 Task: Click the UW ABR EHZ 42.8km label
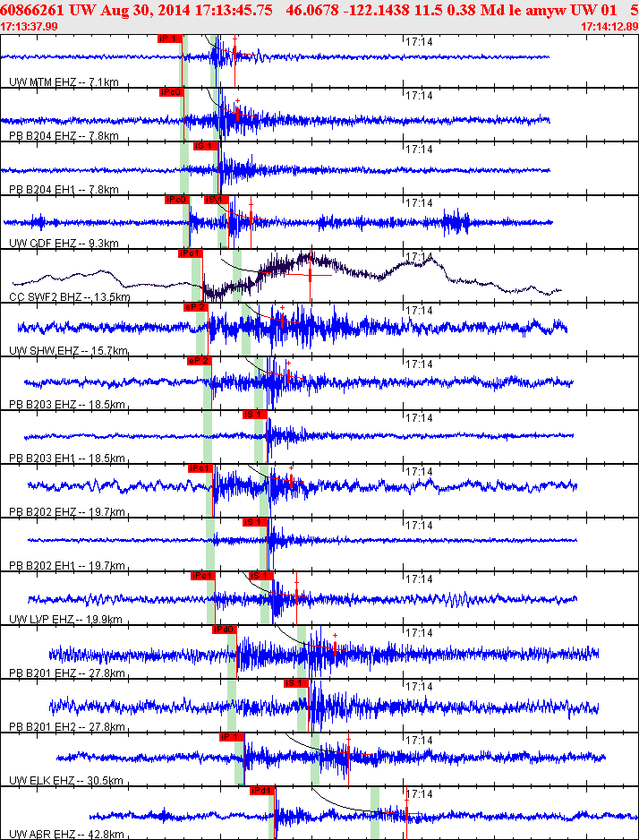66,834
